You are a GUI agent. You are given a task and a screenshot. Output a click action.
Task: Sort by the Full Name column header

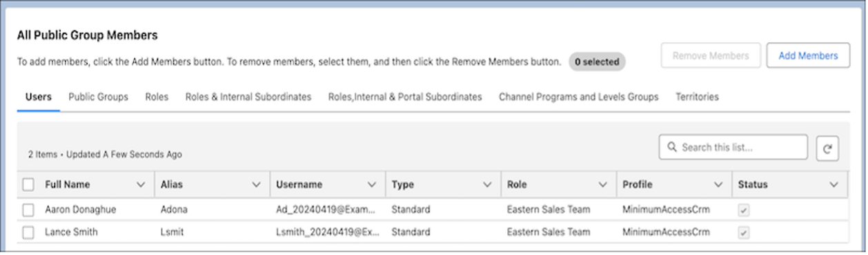coord(68,185)
